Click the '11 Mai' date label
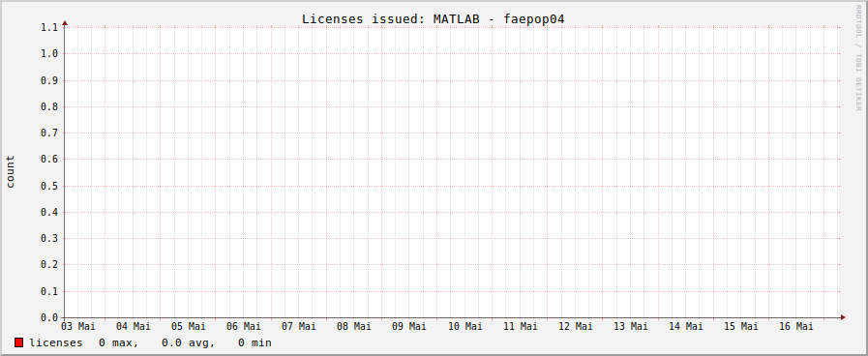 click(x=521, y=327)
